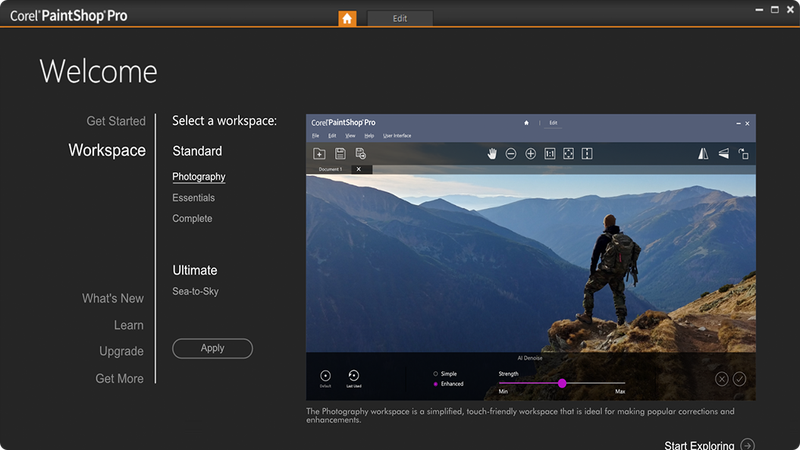Image resolution: width=800 pixels, height=450 pixels.
Task: Click the fit-to-window zoom icon
Action: 568,154
